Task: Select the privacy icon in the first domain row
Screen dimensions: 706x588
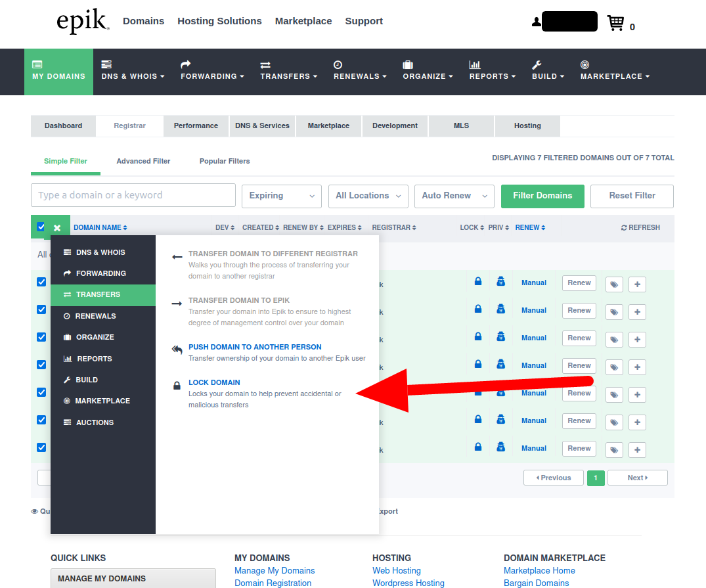Action: tap(500, 281)
